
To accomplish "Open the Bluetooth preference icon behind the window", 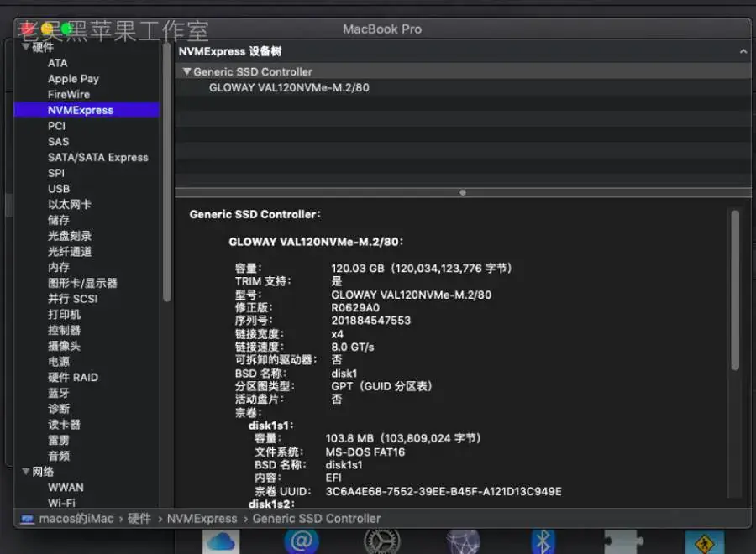I will (543, 542).
